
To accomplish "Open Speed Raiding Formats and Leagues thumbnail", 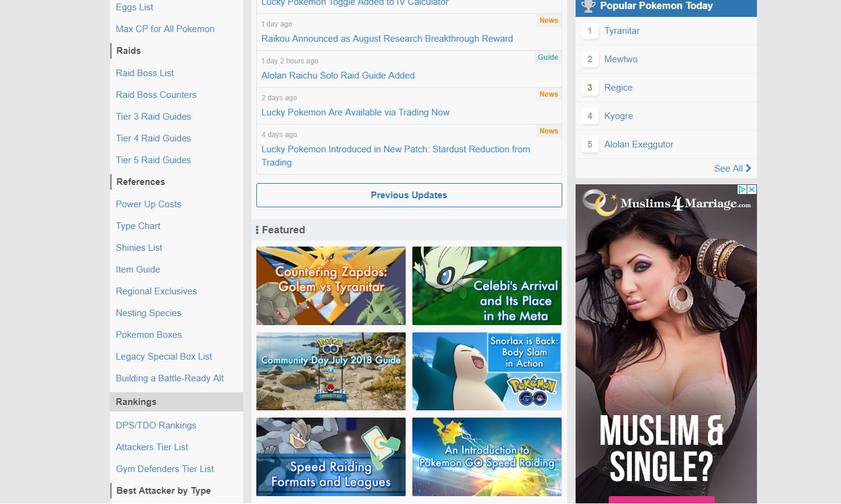I will point(331,457).
